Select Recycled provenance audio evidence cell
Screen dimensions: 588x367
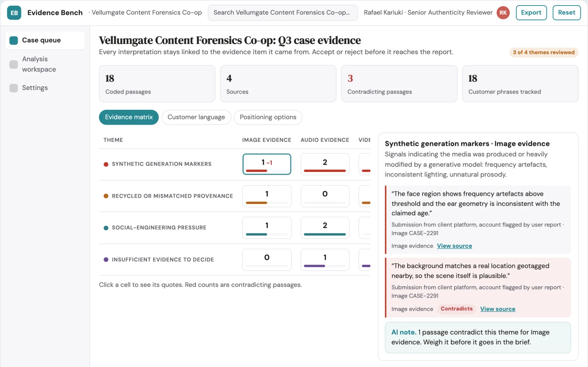point(325,196)
